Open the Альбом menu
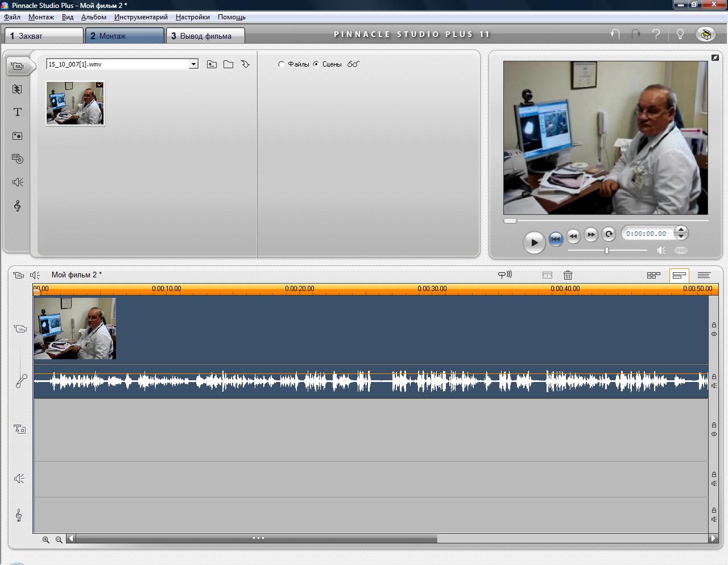The image size is (728, 565). pos(94,17)
